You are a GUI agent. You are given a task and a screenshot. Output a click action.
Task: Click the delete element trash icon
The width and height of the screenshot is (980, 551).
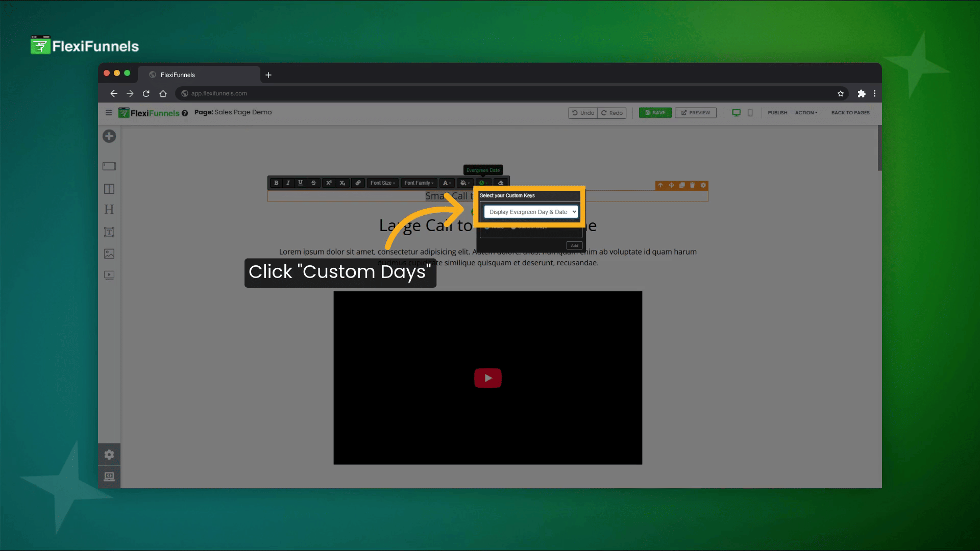tap(692, 185)
